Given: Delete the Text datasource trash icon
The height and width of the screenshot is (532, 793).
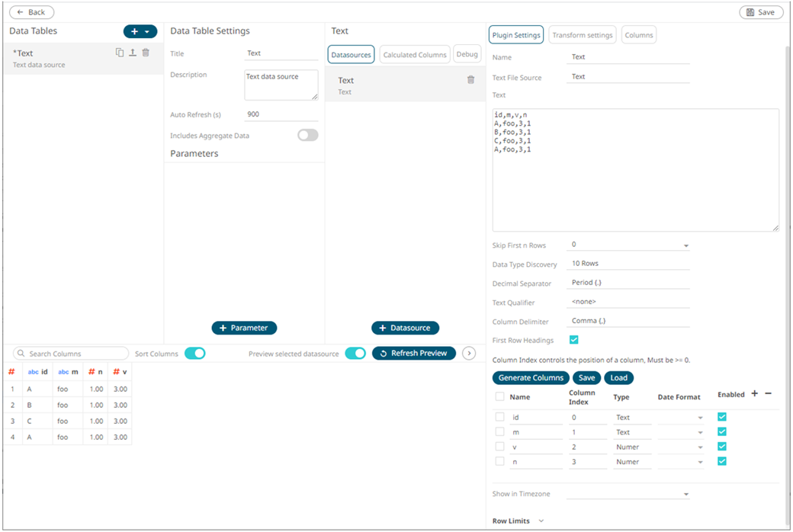Looking at the screenshot, I should coord(471,80).
